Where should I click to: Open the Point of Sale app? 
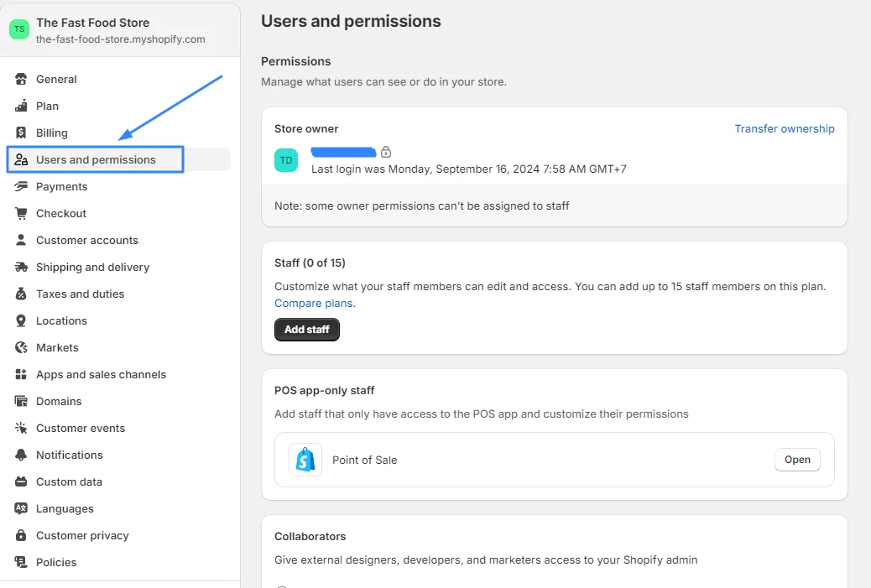tap(797, 460)
